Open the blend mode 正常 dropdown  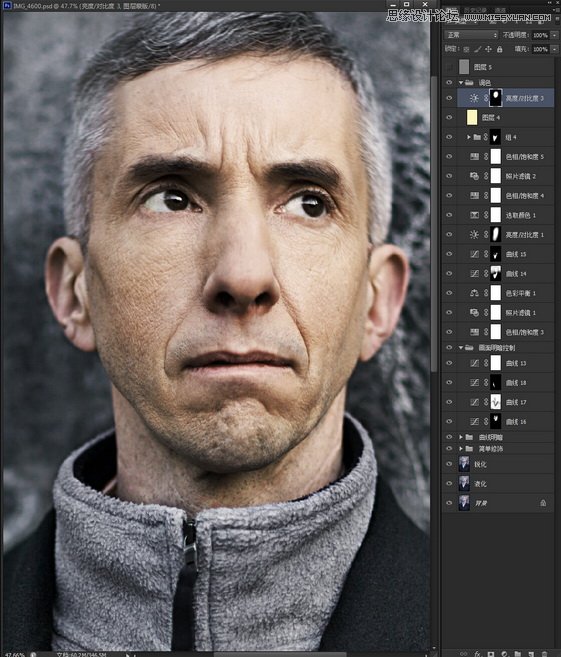coord(471,35)
